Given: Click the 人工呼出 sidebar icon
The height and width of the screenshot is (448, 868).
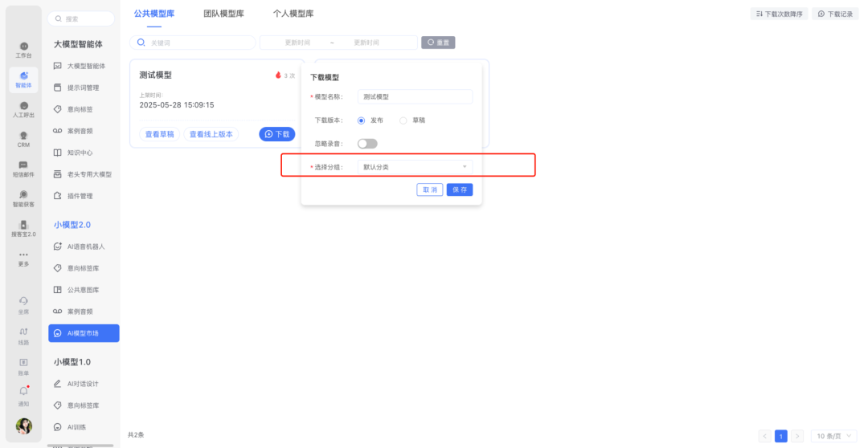Looking at the screenshot, I should pos(23,107).
